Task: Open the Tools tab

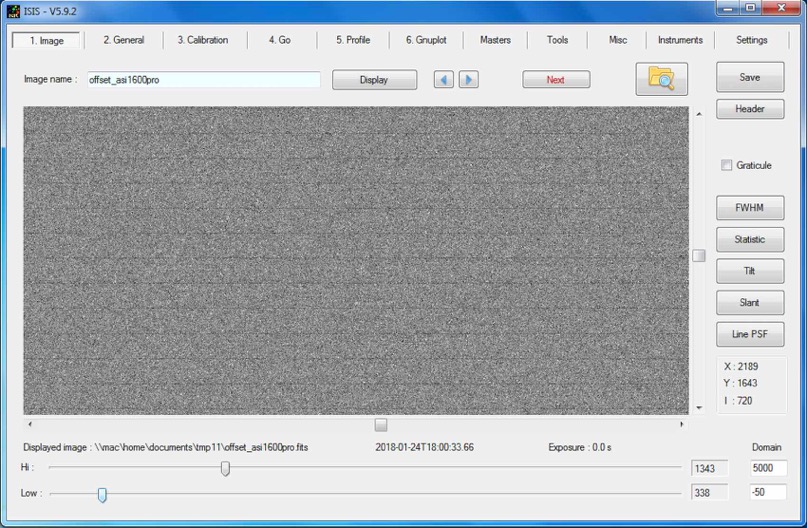Action: tap(557, 40)
